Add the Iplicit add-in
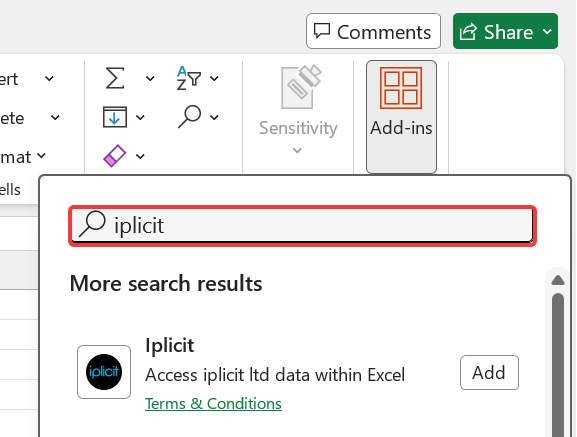 click(x=489, y=372)
